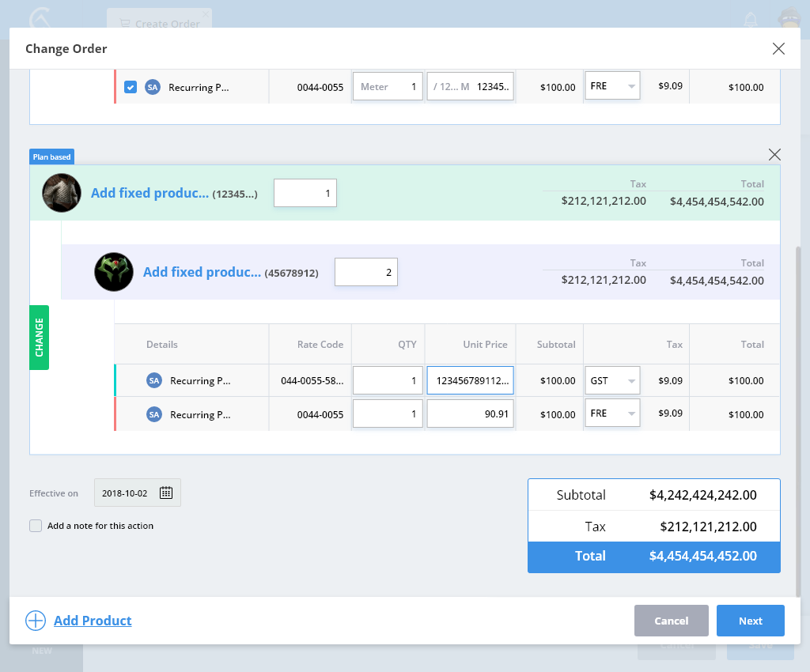Viewport: 810px width, 672px height.
Task: Click the plus icon beside Add Product
Action: coord(36,621)
